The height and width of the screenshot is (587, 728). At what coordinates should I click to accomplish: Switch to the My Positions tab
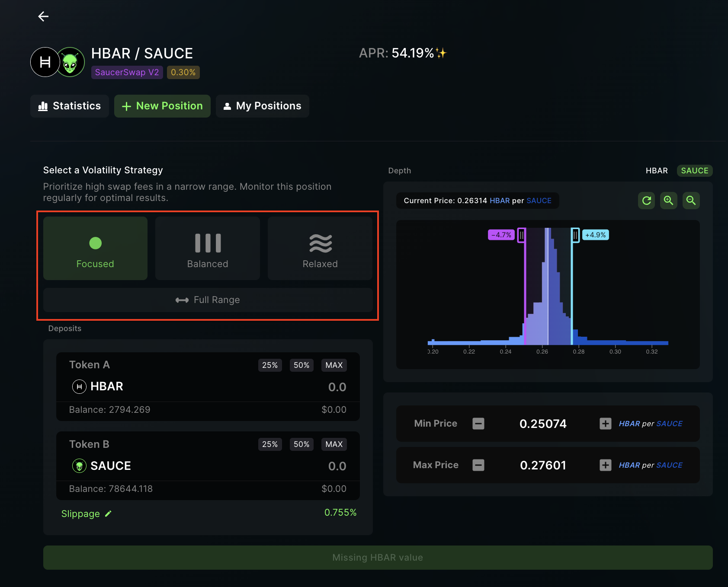tap(263, 106)
